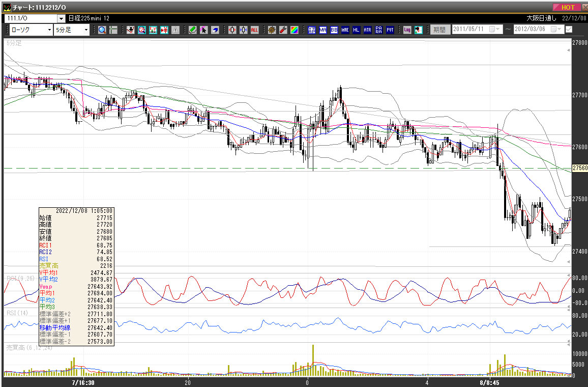Click the red-arrow candle narrow icon
The width and height of the screenshot is (588, 387).
point(232,30)
